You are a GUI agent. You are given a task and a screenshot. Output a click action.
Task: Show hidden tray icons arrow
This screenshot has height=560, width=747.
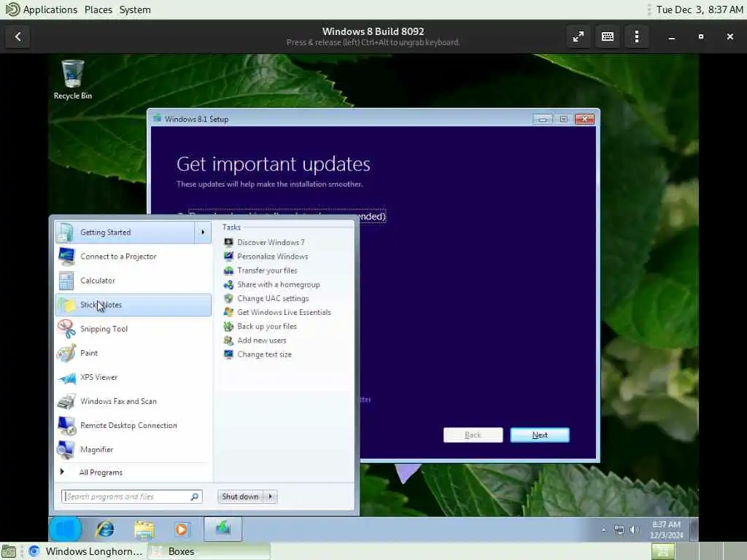[x=603, y=529]
